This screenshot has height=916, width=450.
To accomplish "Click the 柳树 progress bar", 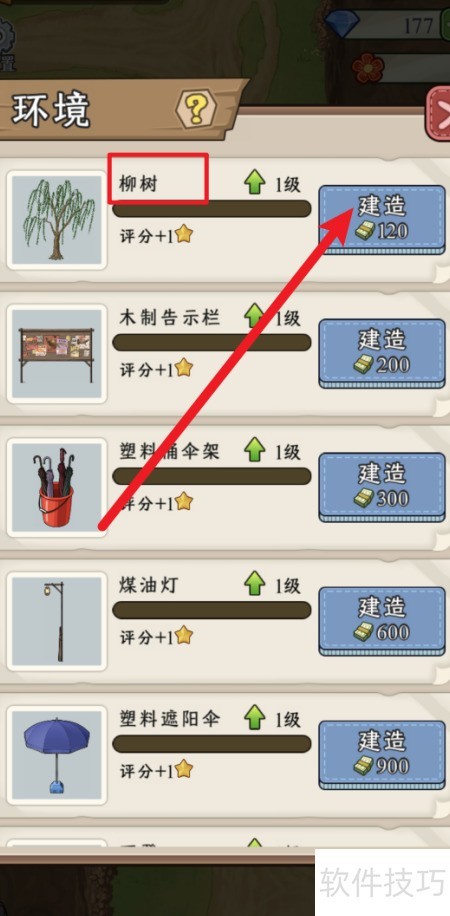I will (212, 209).
